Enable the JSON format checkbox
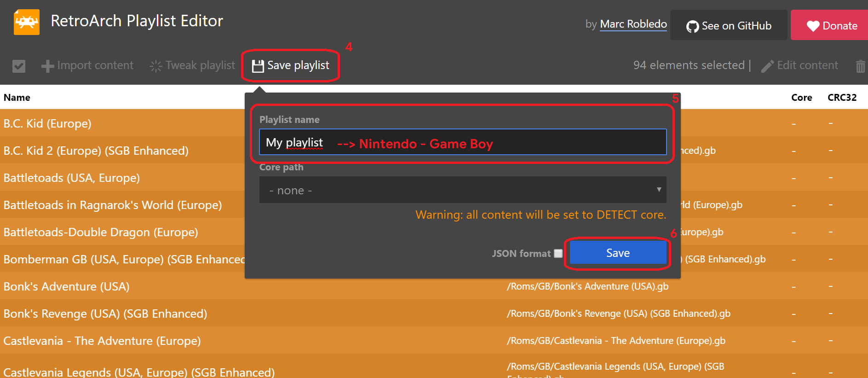The width and height of the screenshot is (868, 378). point(558,253)
